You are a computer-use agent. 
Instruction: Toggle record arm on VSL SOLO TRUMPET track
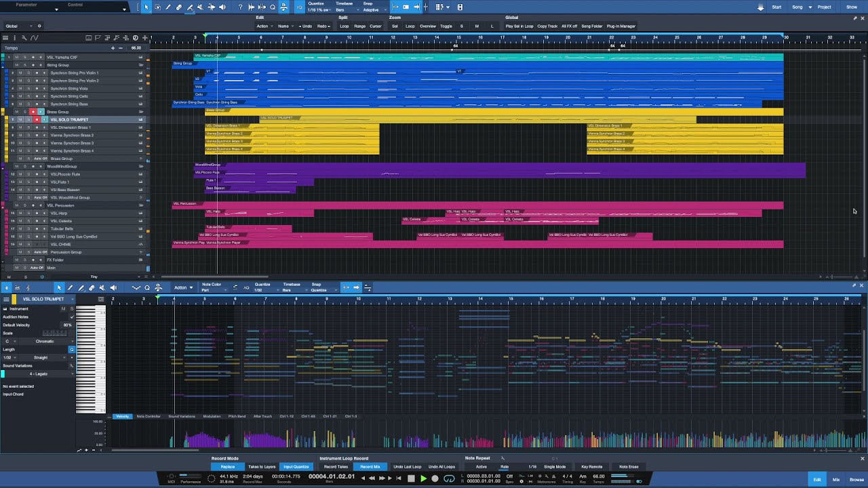pos(37,119)
